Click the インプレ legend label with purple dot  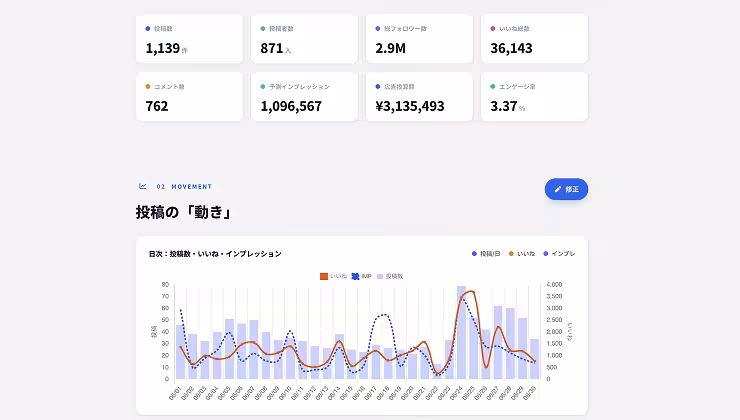coord(559,254)
